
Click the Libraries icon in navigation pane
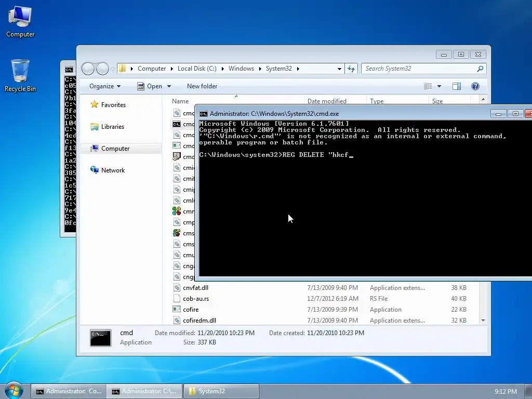(x=95, y=127)
